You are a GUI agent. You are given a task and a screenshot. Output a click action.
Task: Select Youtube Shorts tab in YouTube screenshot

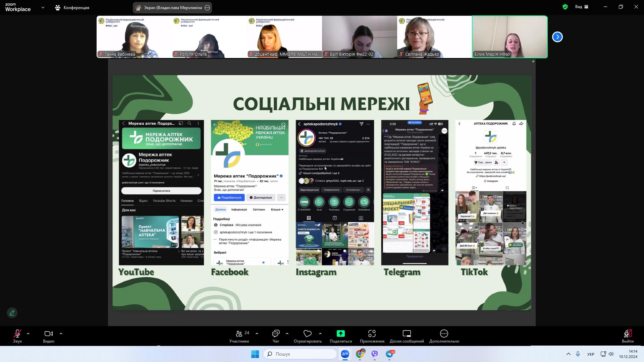click(x=164, y=201)
